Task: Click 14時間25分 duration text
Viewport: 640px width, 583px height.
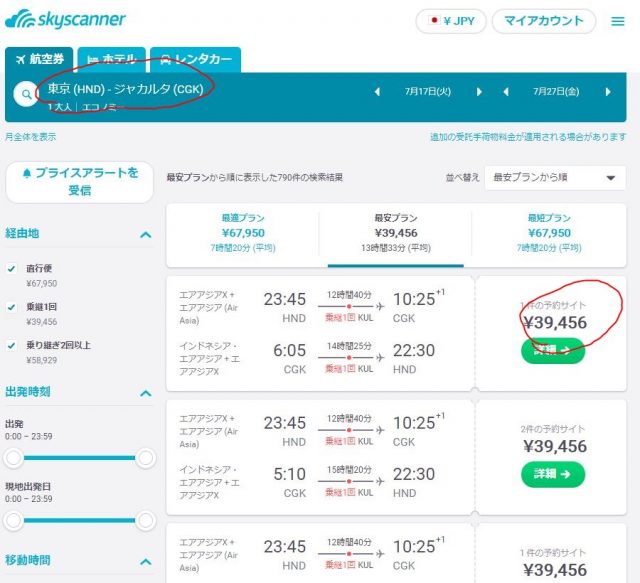Action: (349, 346)
